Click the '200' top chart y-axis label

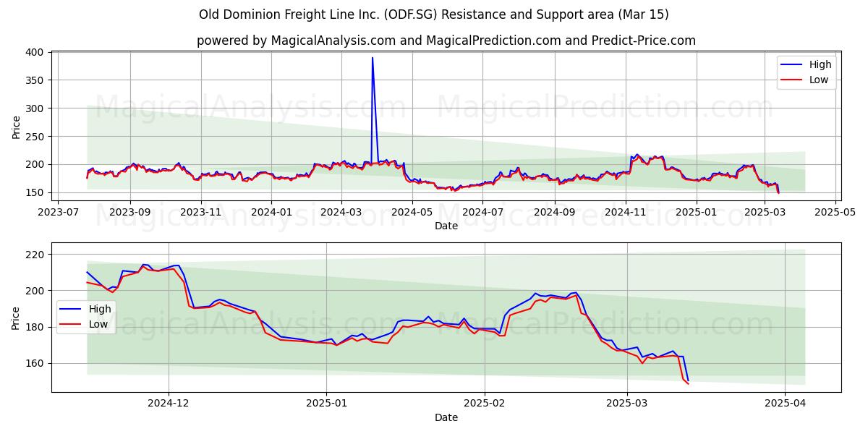[36, 164]
